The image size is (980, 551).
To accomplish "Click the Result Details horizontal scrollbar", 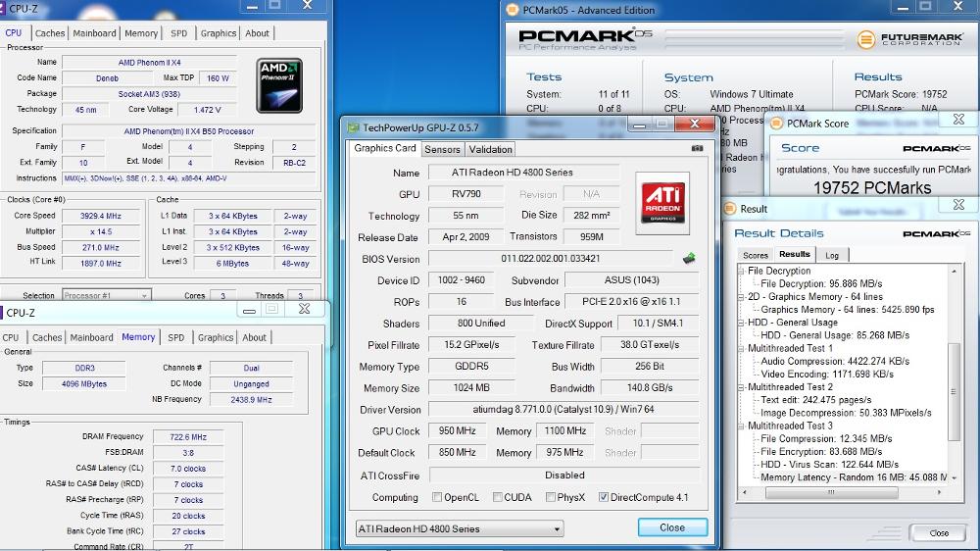I will 831,492.
